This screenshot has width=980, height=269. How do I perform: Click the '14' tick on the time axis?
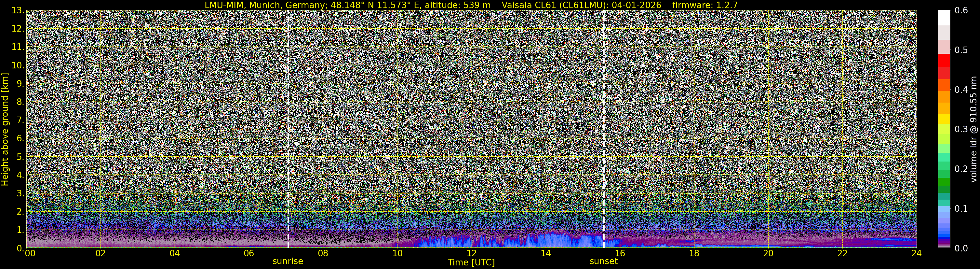(x=545, y=253)
